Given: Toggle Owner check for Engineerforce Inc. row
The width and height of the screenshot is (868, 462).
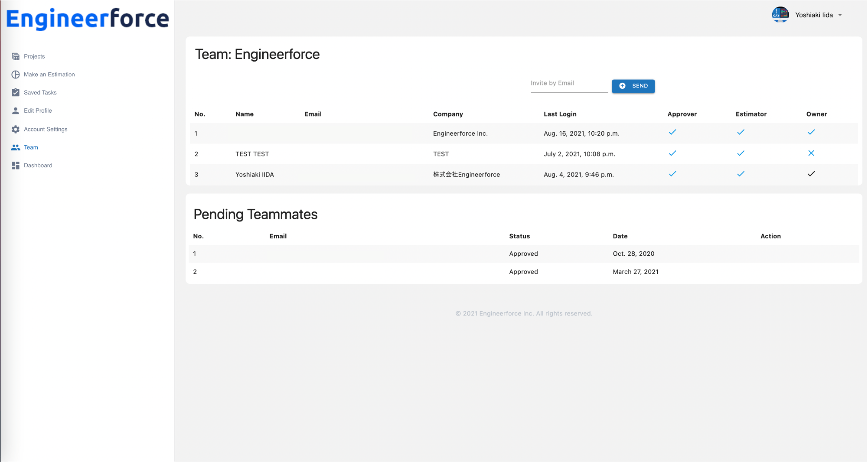Looking at the screenshot, I should 811,132.
